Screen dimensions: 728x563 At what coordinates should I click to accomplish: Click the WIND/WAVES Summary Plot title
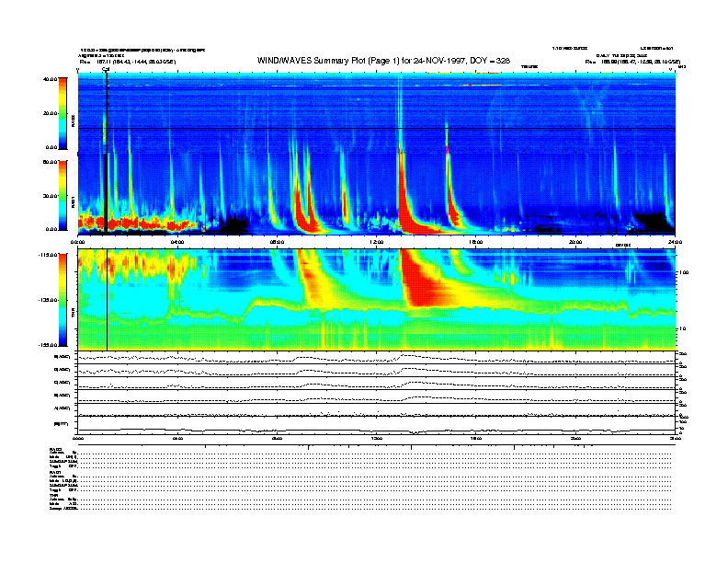pos(383,61)
